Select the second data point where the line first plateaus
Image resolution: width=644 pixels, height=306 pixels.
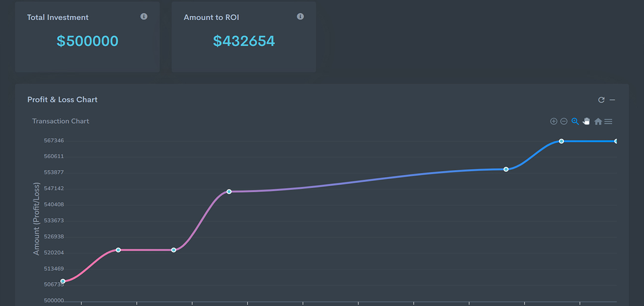coord(118,250)
